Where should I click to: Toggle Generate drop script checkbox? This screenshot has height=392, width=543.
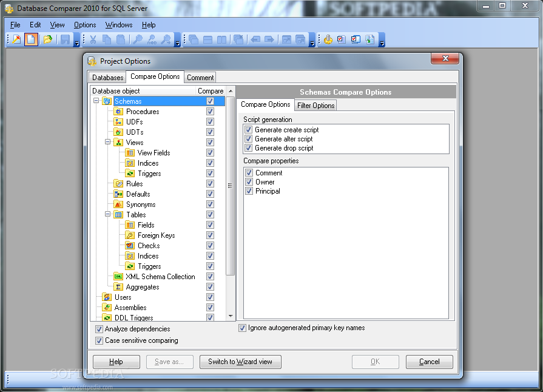(x=248, y=148)
